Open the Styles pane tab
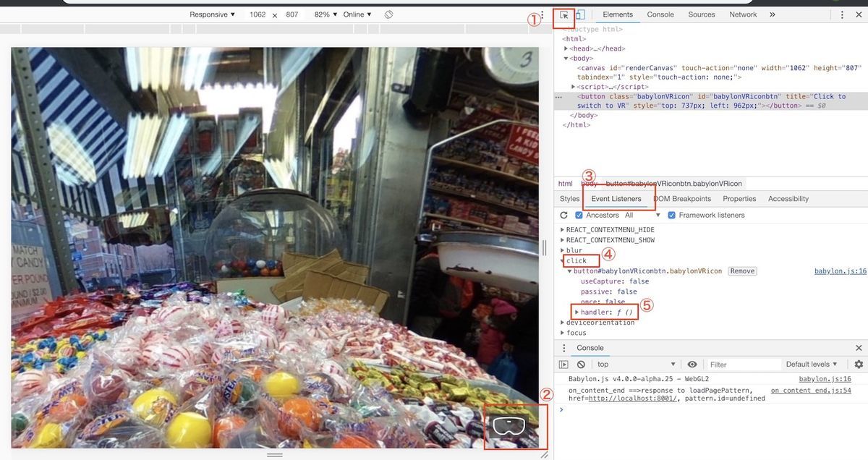 coord(569,199)
